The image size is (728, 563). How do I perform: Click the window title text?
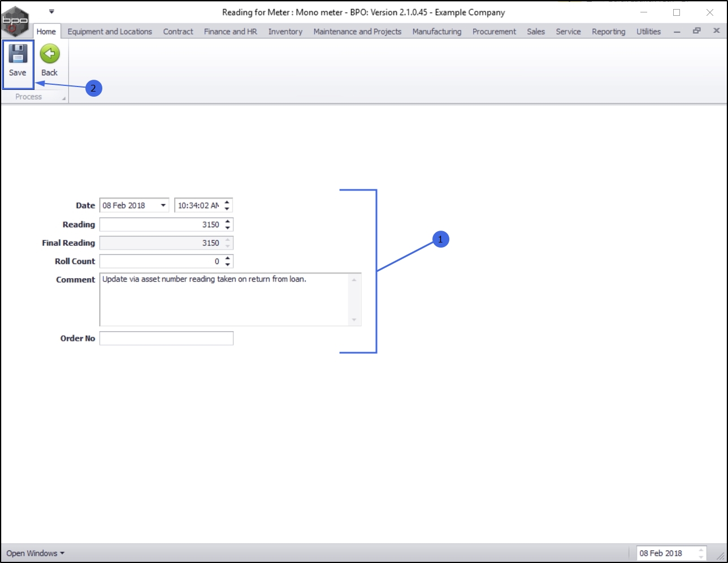point(363,12)
